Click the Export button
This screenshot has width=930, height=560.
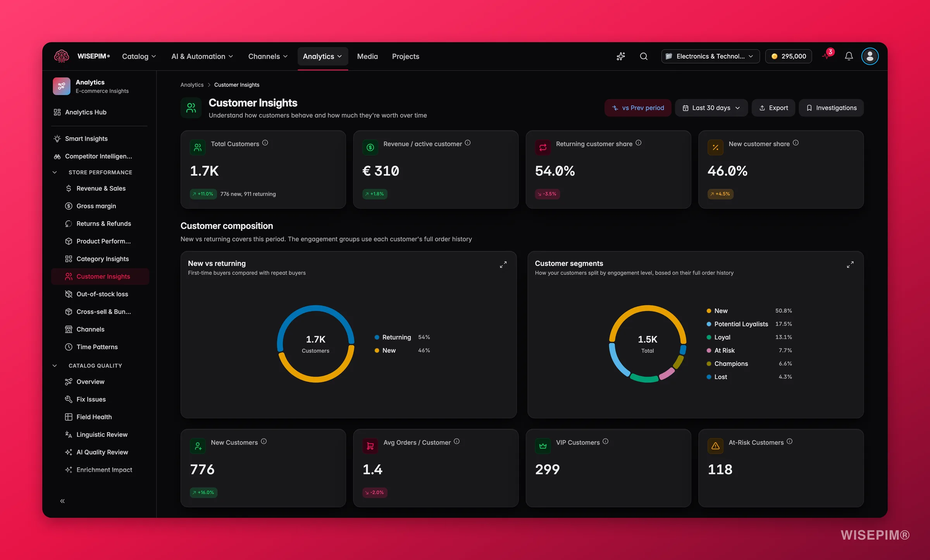773,108
